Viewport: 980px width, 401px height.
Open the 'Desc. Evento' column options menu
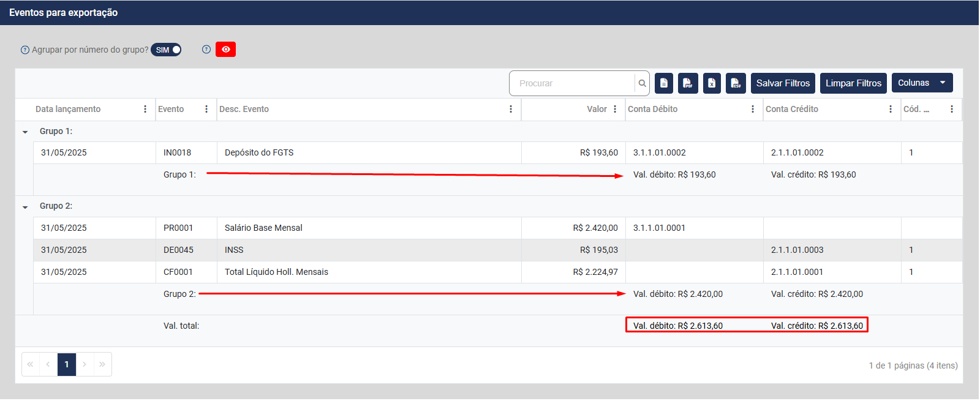(x=511, y=110)
